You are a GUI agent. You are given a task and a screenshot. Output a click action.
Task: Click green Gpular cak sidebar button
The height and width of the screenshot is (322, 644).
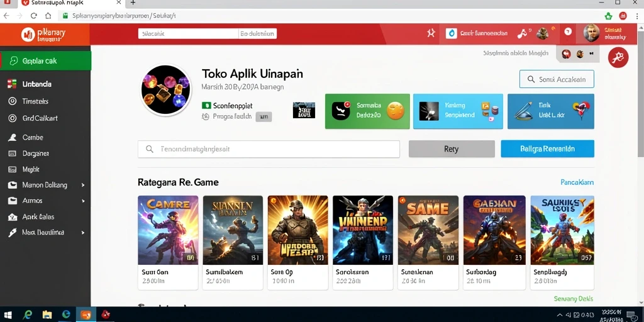coord(45,61)
